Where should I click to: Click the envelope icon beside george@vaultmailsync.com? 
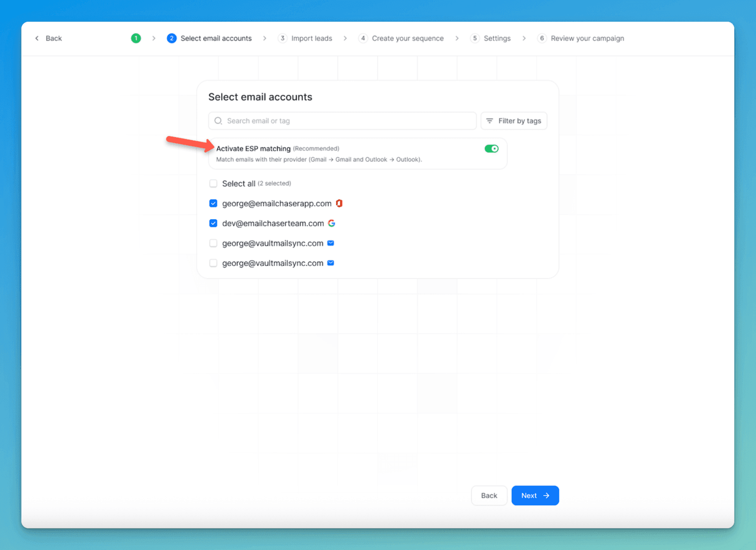331,242
